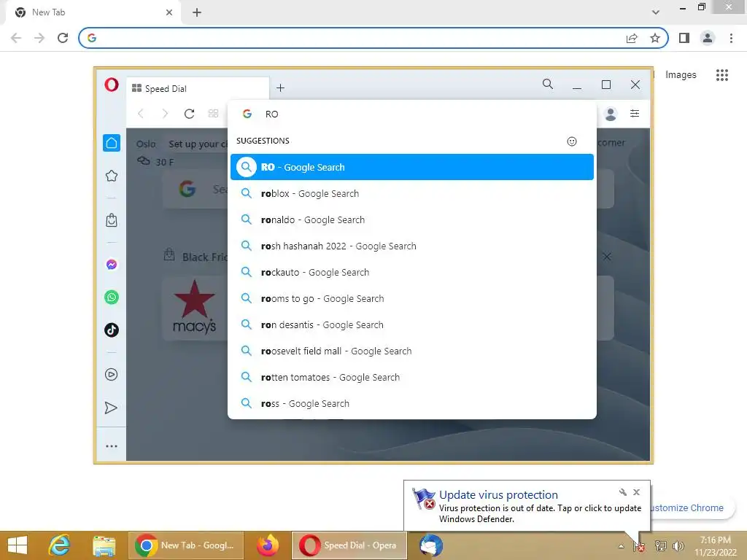Click the Opera address field containing RO

pos(412,114)
